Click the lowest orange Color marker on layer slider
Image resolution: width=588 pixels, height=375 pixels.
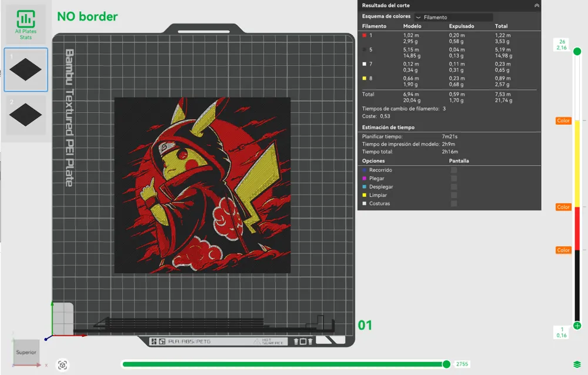[563, 249]
